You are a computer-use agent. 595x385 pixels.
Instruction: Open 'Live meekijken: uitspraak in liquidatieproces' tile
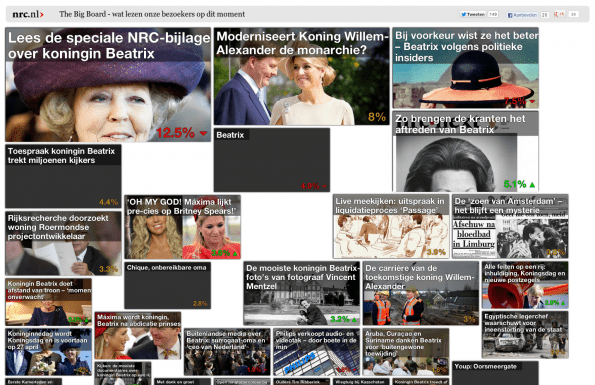(391, 226)
